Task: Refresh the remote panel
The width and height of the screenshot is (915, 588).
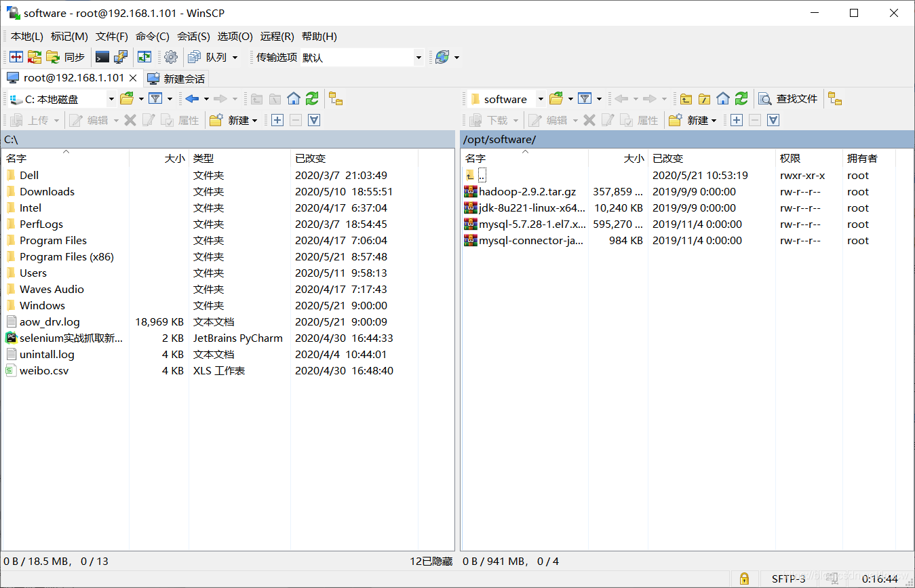Action: tap(741, 99)
